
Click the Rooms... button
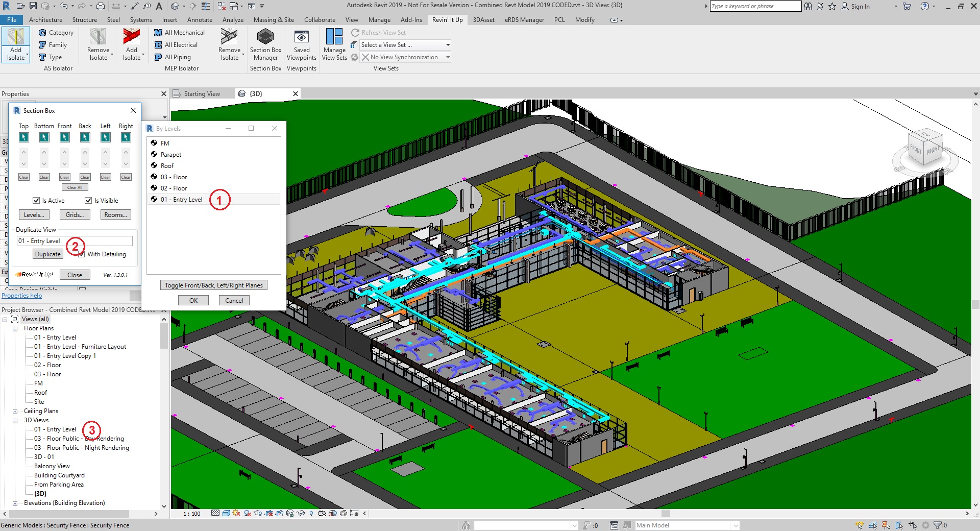[x=115, y=215]
